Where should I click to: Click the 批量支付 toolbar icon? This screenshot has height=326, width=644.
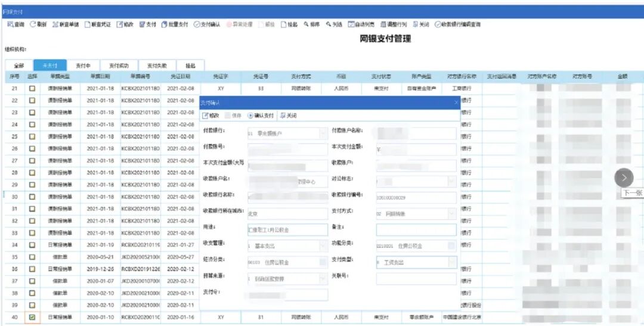(x=175, y=24)
